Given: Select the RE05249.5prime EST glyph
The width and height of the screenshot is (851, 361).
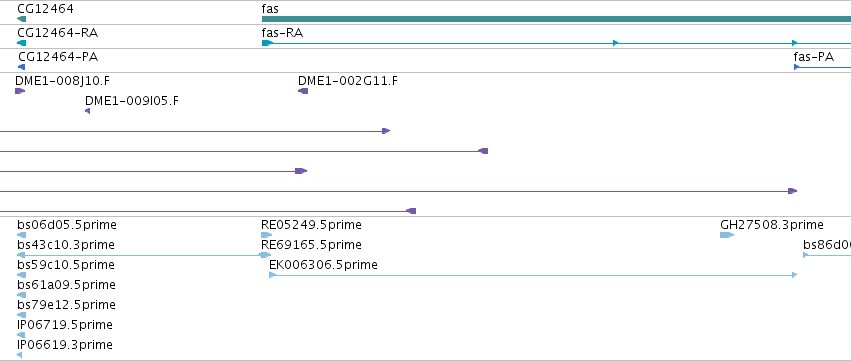Looking at the screenshot, I should tap(266, 235).
